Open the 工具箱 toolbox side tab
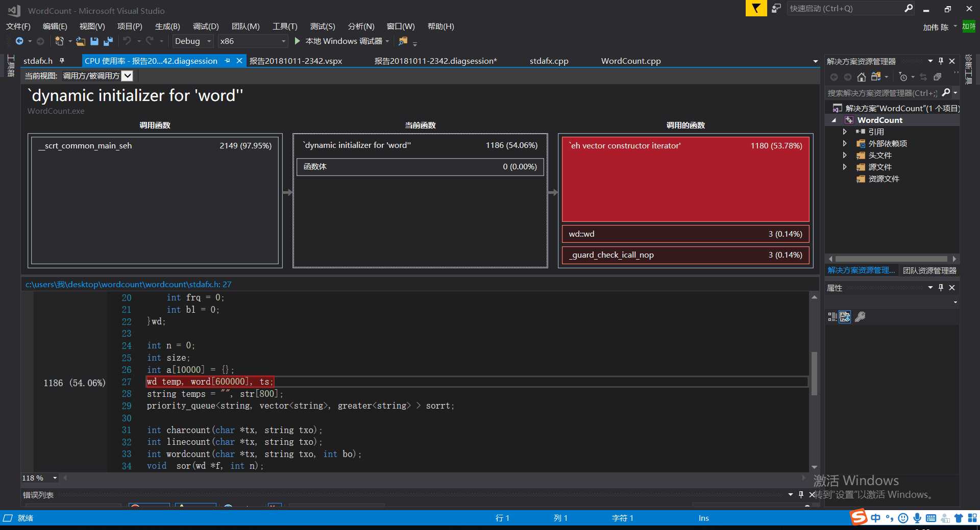 coord(11,65)
